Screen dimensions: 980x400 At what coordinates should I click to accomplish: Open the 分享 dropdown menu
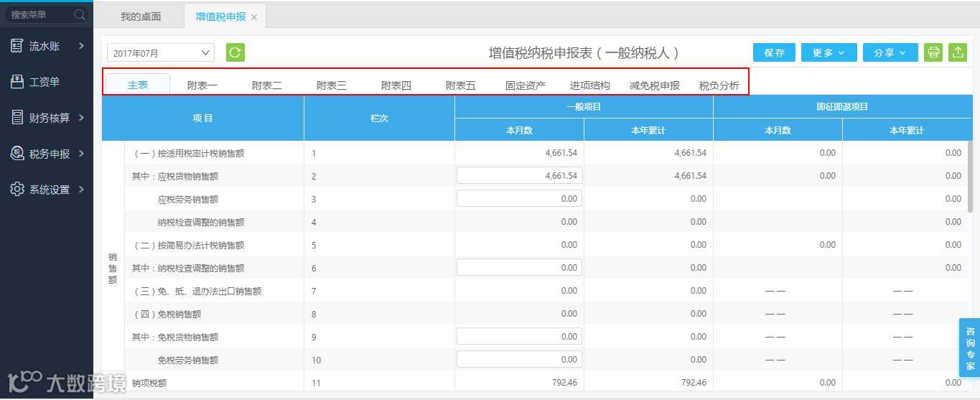pyautogui.click(x=890, y=52)
